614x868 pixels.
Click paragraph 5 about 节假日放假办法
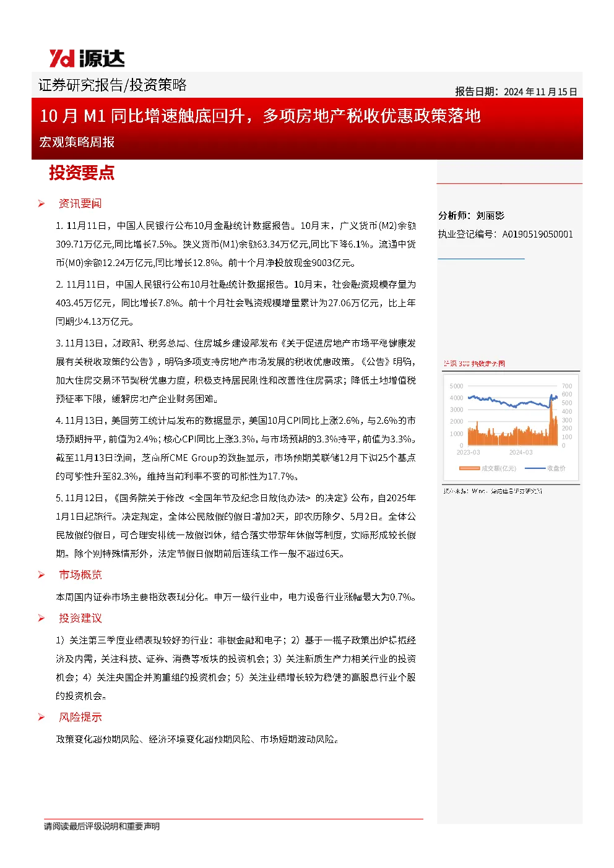236,525
